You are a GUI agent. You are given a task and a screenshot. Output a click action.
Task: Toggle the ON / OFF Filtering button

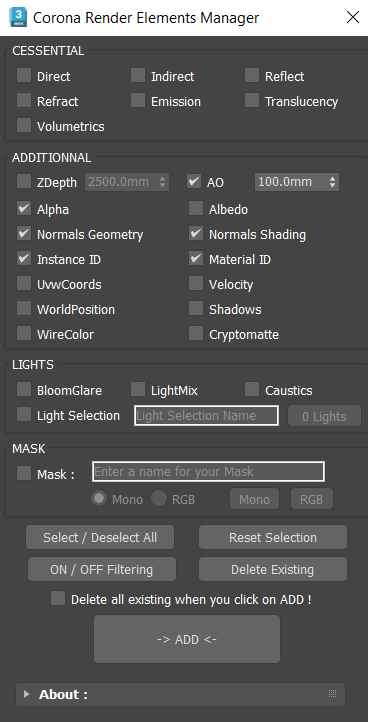click(102, 570)
